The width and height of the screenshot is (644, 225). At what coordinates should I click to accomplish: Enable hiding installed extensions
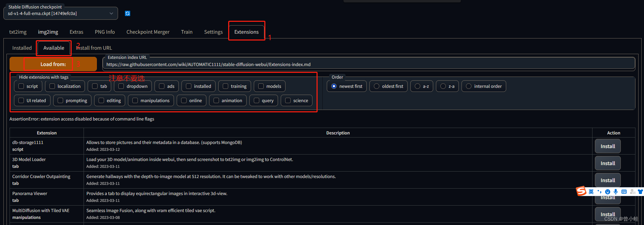click(x=189, y=86)
